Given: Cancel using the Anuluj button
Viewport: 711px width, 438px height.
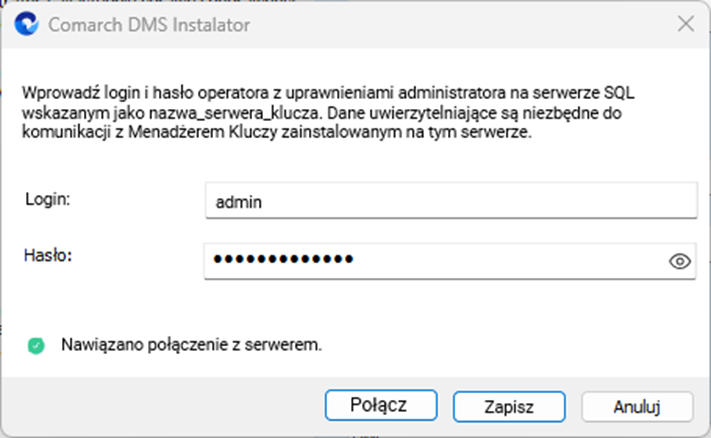Looking at the screenshot, I should click(637, 407).
